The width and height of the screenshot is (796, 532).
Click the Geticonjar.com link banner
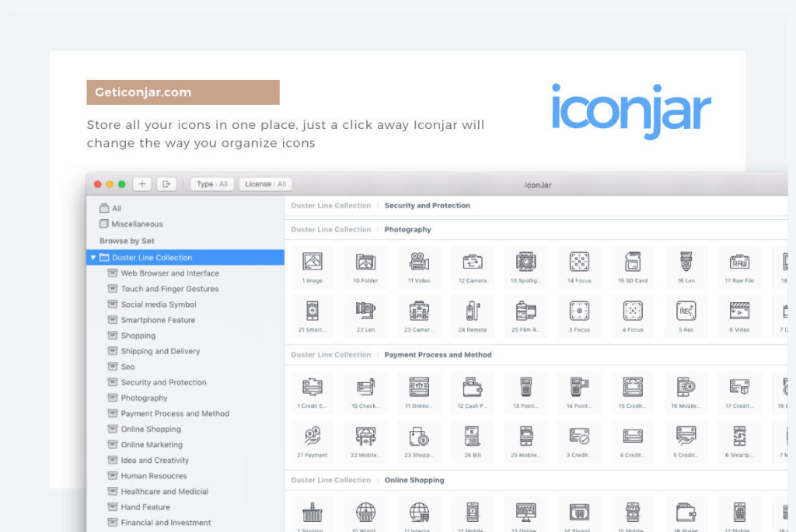click(x=183, y=92)
